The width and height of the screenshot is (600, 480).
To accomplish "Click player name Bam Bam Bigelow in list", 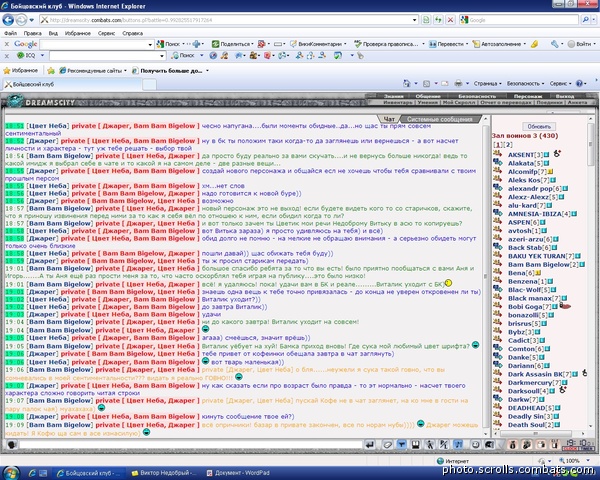I will [539, 264].
